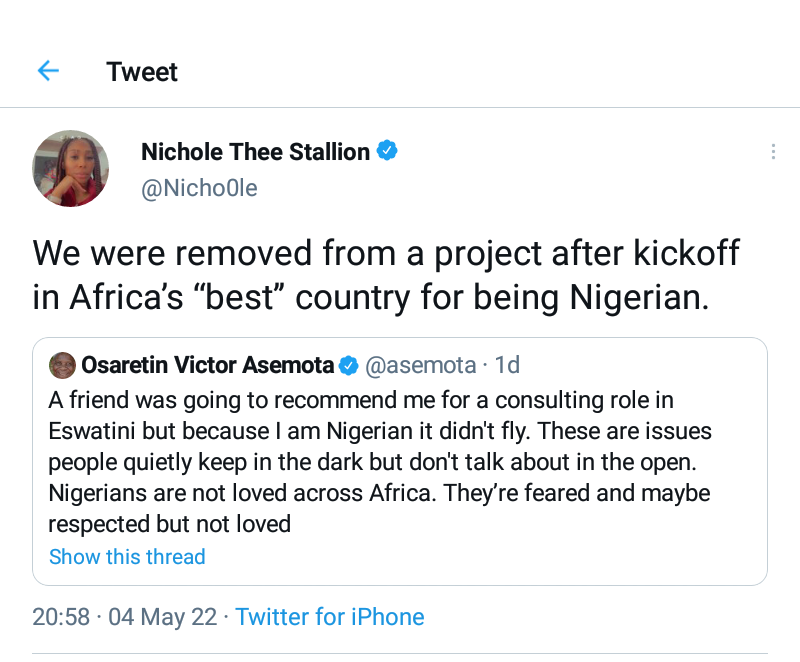Click the 20:58 tweet time
This screenshot has width=800, height=662.
61,616
